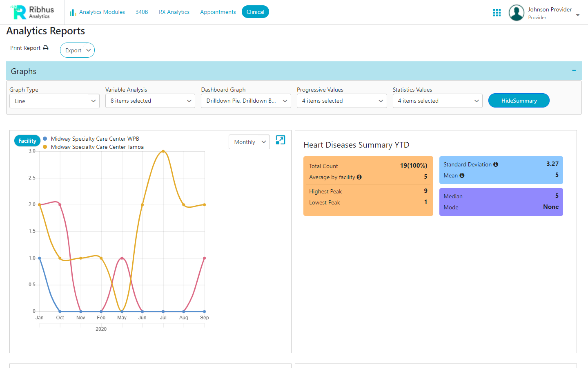Click the Mean info icon
Screen dimensions: 588x368
pyautogui.click(x=461, y=175)
